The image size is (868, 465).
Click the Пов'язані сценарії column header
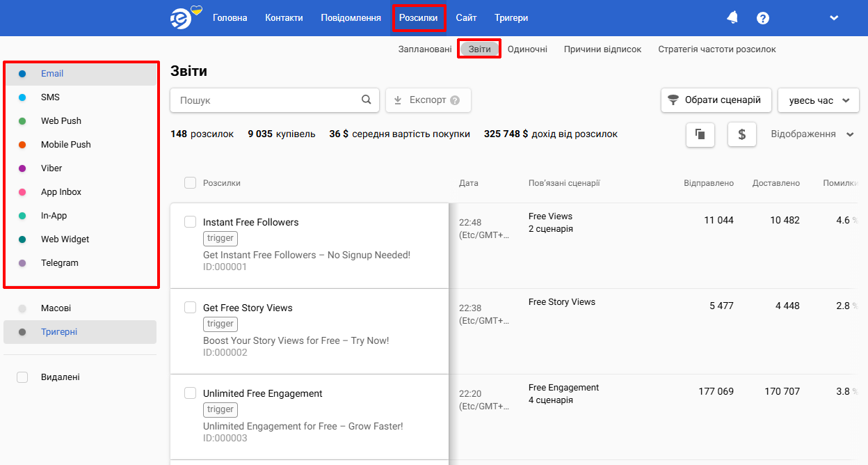tap(564, 183)
